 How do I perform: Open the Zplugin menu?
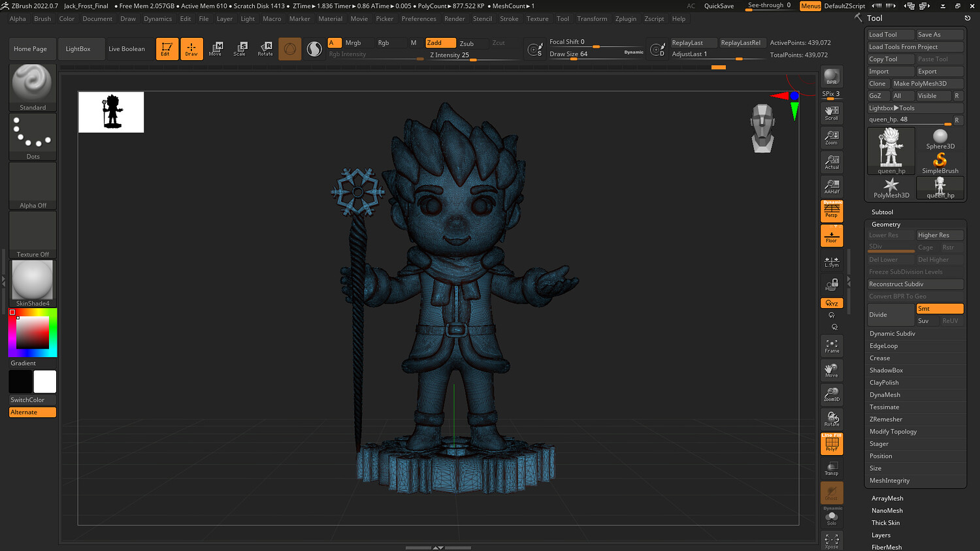coord(626,19)
